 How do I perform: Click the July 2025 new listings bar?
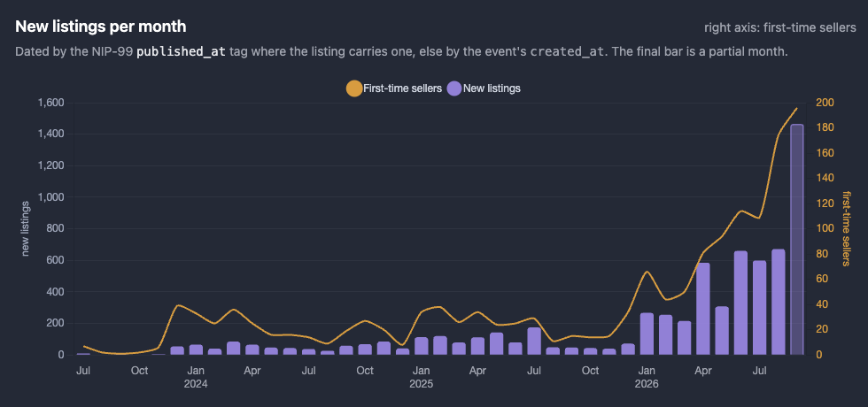(534, 342)
